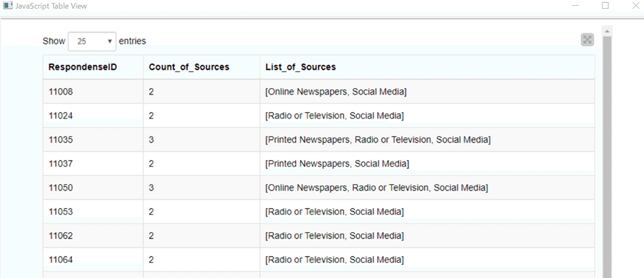The image size is (644, 278).
Task: Click the sources list in row 11064
Action: (x=427, y=260)
